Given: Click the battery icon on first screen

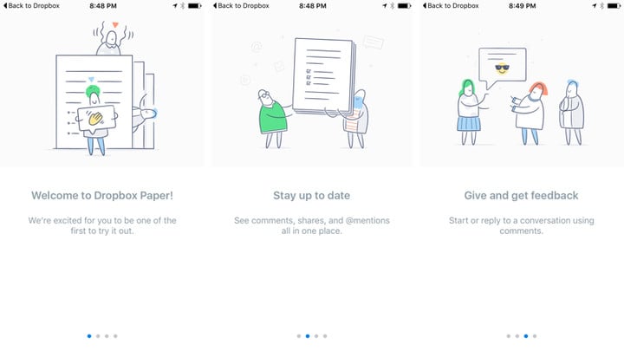Looking at the screenshot, I should pyautogui.click(x=195, y=6).
